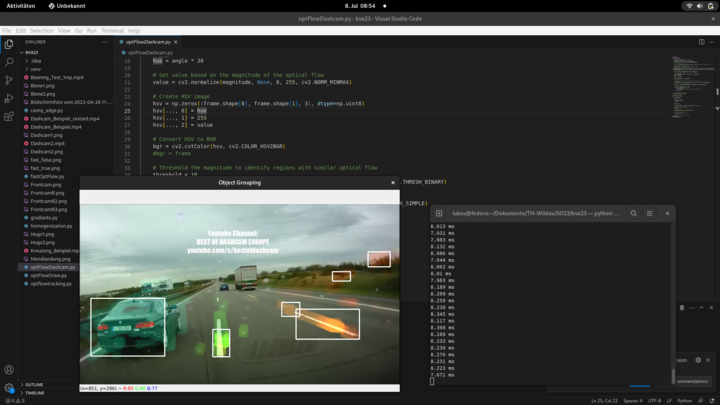
Task: Open the Unbekannt app menu in top bar
Action: click(67, 6)
